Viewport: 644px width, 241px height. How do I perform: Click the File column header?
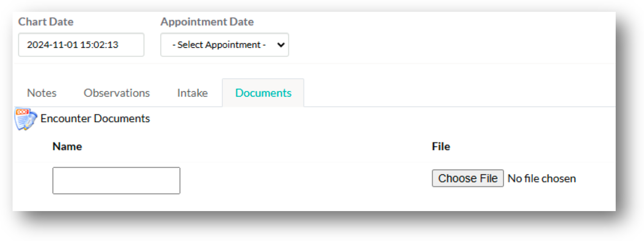click(x=441, y=146)
